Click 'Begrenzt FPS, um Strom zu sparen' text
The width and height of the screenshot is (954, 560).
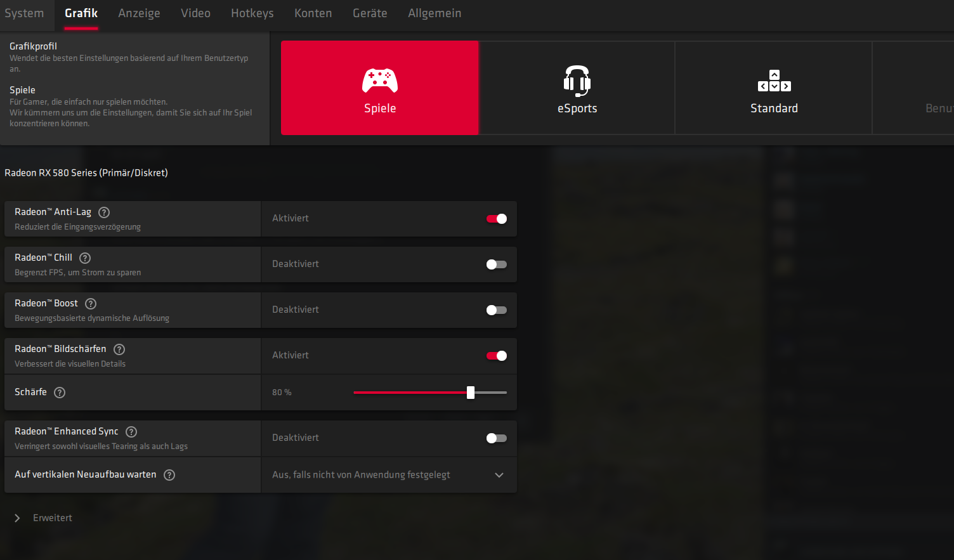[x=77, y=273]
